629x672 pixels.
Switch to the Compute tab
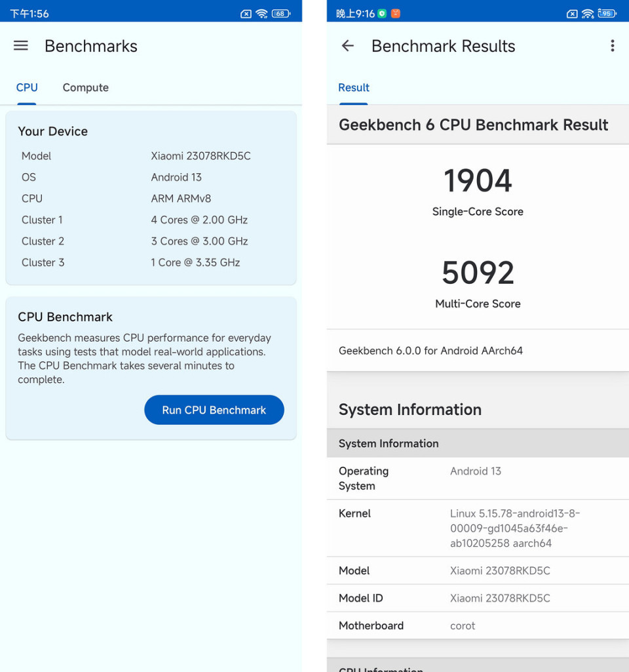click(x=85, y=87)
